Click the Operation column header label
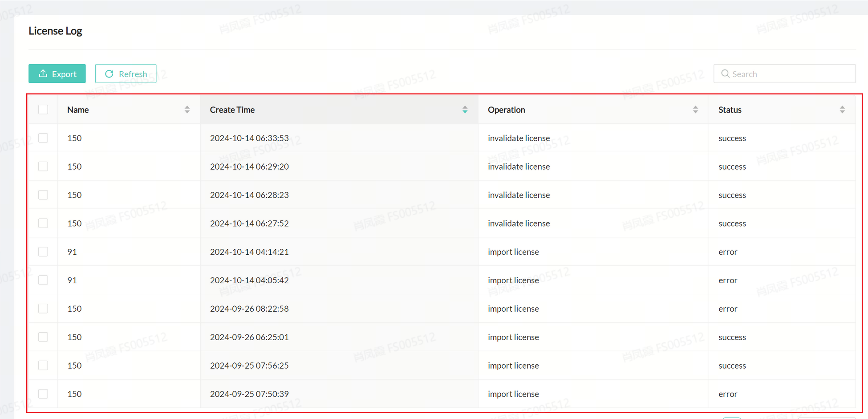The image size is (868, 419). pos(506,110)
